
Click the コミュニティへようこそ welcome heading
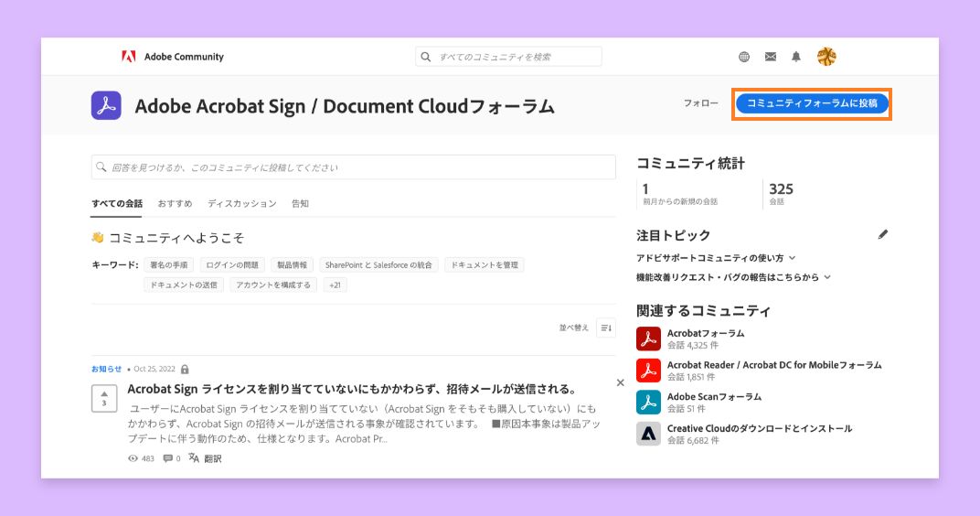click(x=176, y=238)
